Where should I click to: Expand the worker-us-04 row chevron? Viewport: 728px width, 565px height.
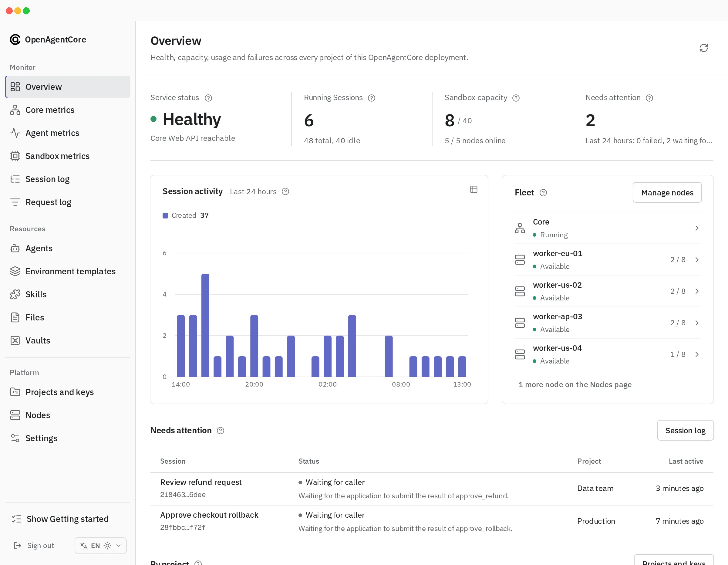[x=697, y=354]
